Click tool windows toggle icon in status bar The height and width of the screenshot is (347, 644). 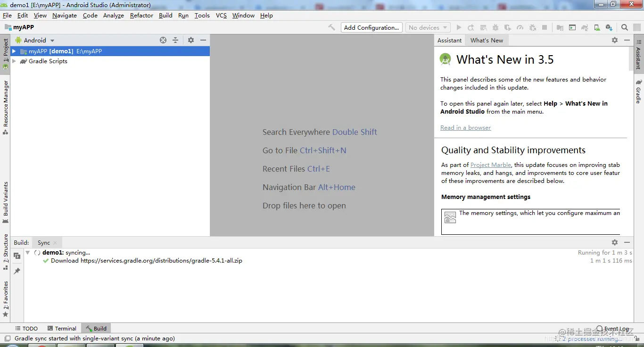coord(7,338)
